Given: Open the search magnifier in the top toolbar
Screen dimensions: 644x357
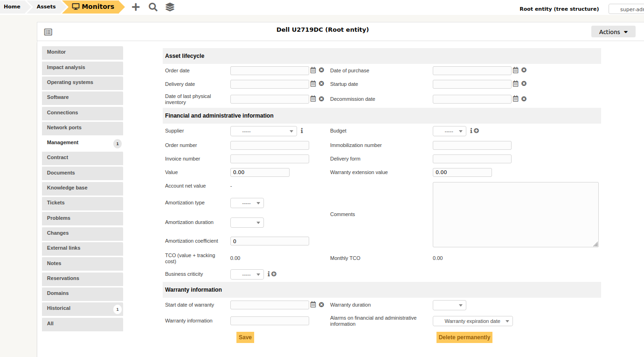Looking at the screenshot, I should point(152,7).
